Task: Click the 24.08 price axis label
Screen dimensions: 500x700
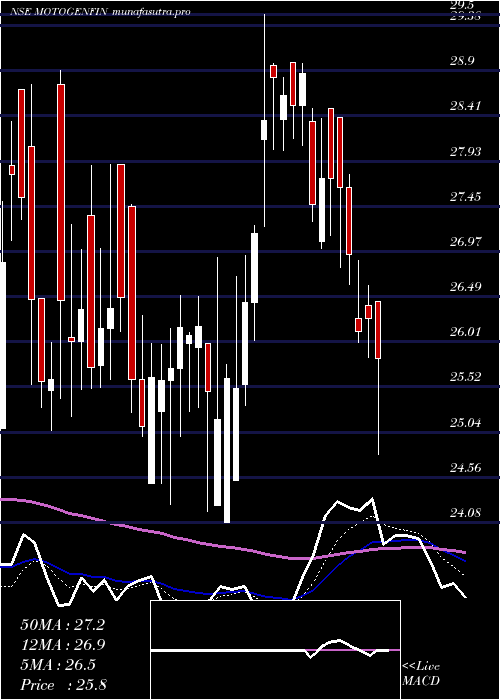Action: [x=465, y=512]
